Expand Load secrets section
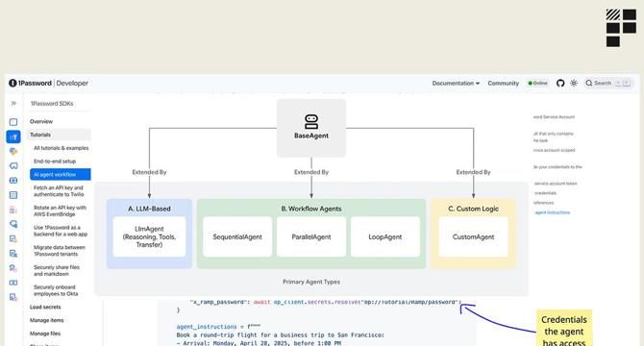 coord(45,307)
